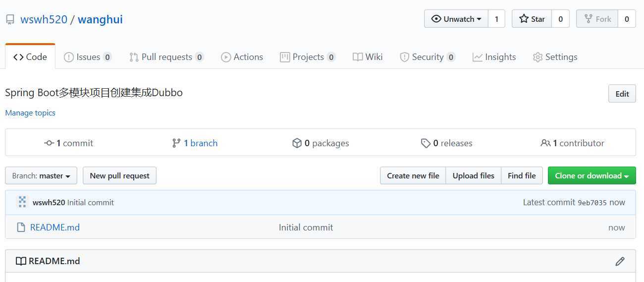Open the 1 branch list
The width and height of the screenshot is (644, 282).
(x=195, y=143)
